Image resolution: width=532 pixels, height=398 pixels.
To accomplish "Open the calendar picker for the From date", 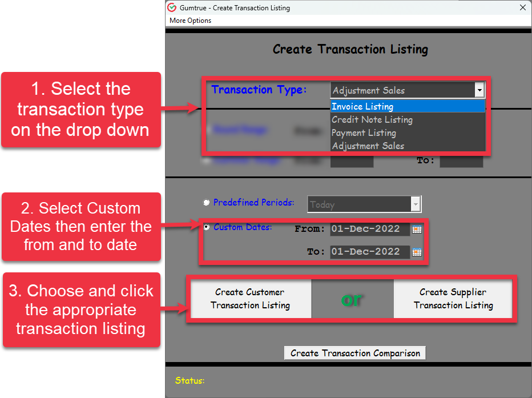I will 416,229.
